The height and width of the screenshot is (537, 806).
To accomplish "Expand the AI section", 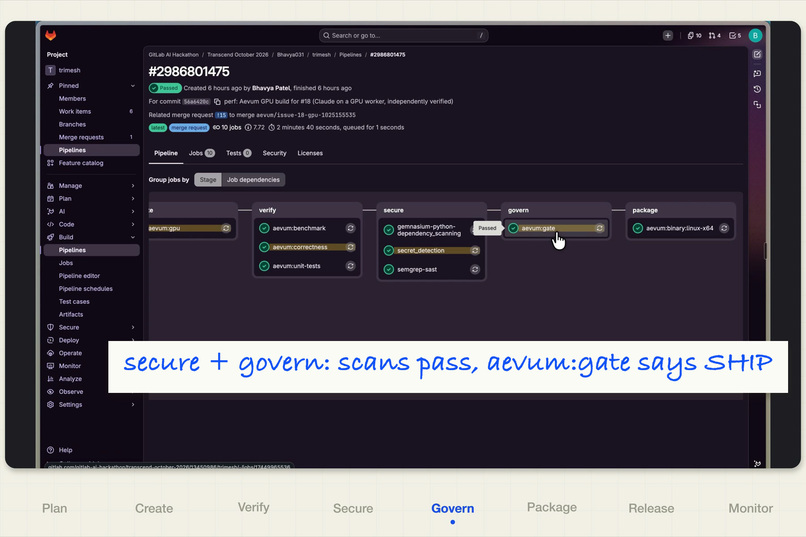I will pos(133,212).
